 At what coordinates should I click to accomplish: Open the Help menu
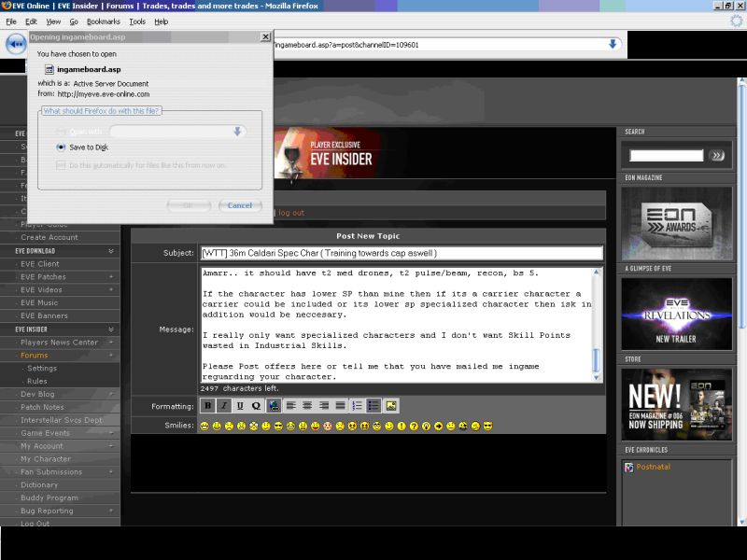(161, 21)
